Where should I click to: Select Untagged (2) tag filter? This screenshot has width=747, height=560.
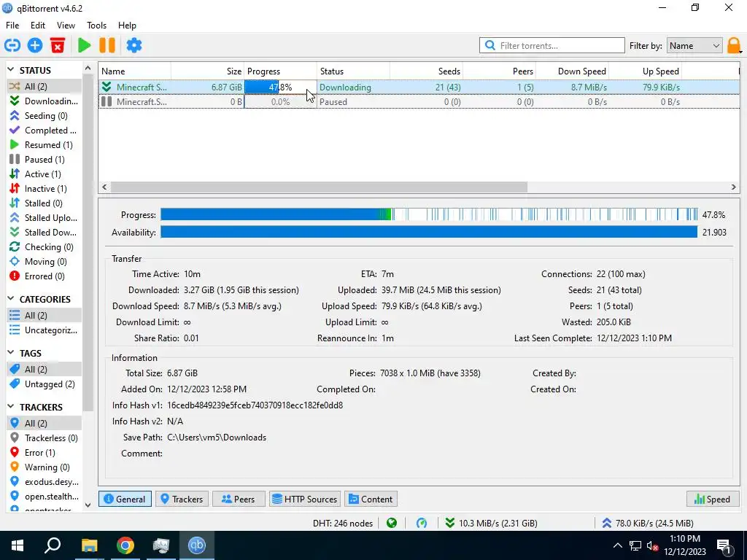click(x=44, y=384)
